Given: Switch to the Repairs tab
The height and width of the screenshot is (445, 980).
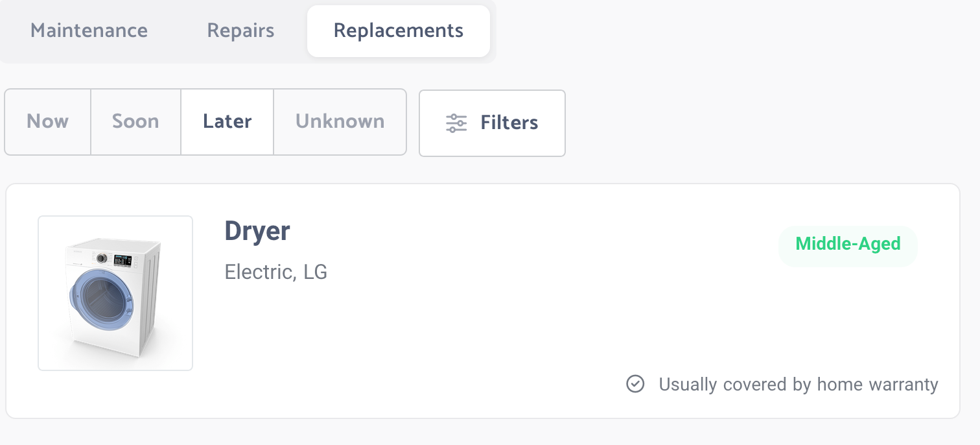Looking at the screenshot, I should [x=240, y=30].
